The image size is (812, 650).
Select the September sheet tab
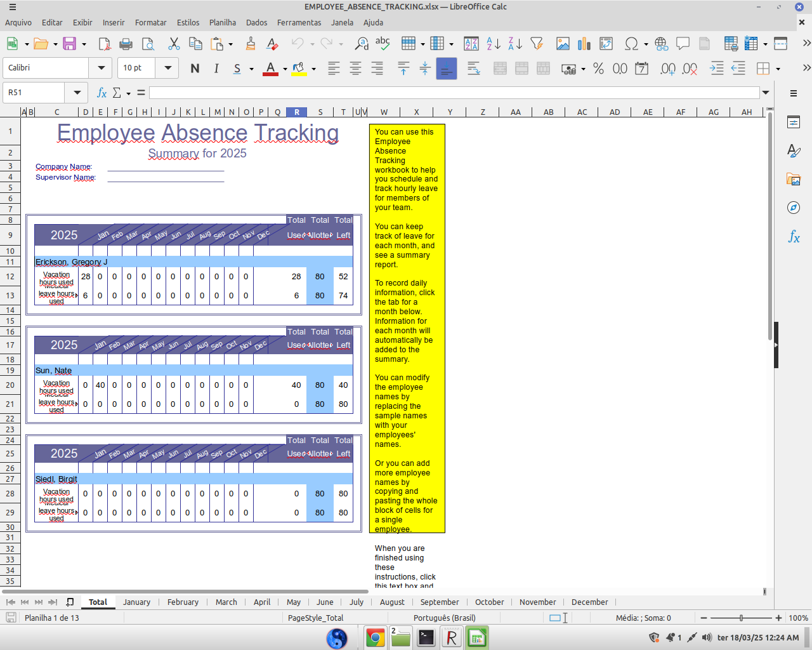[440, 602]
